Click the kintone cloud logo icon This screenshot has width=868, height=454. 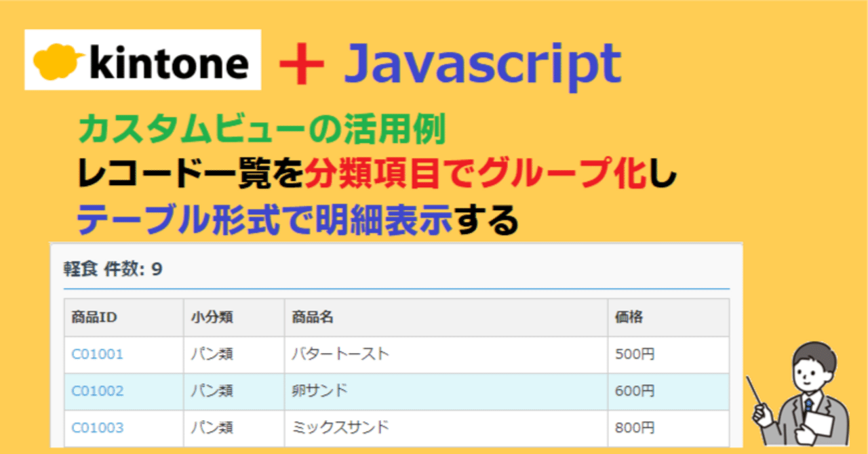(x=58, y=61)
